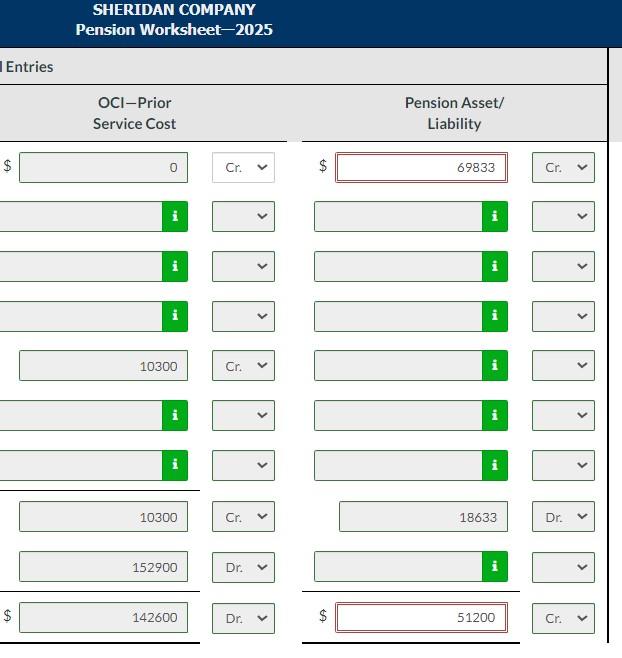
Task: Click the OCI beginning balance field showing 0
Action: click(103, 167)
